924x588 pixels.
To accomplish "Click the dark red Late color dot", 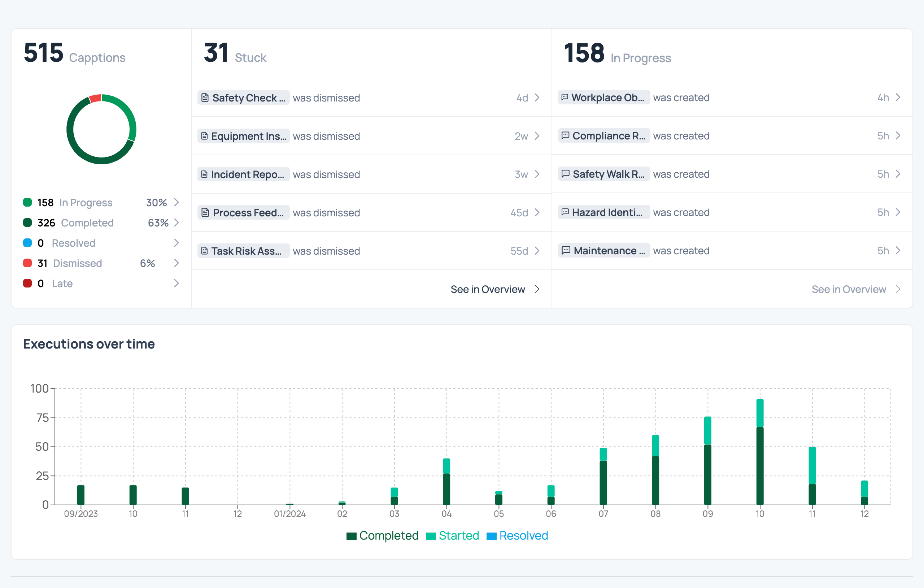I will pyautogui.click(x=27, y=284).
